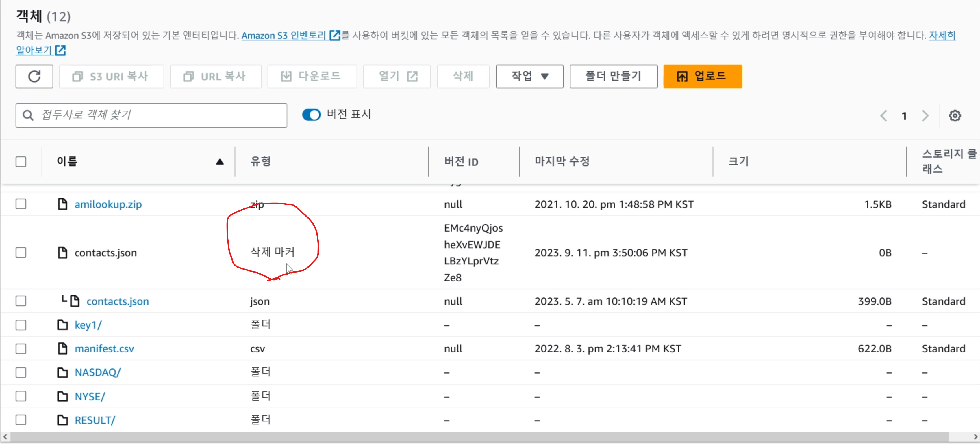Viewport: 980px width, 444px height.
Task: Click the external link icon beside Amazon S3 인벤토리
Action: [334, 35]
